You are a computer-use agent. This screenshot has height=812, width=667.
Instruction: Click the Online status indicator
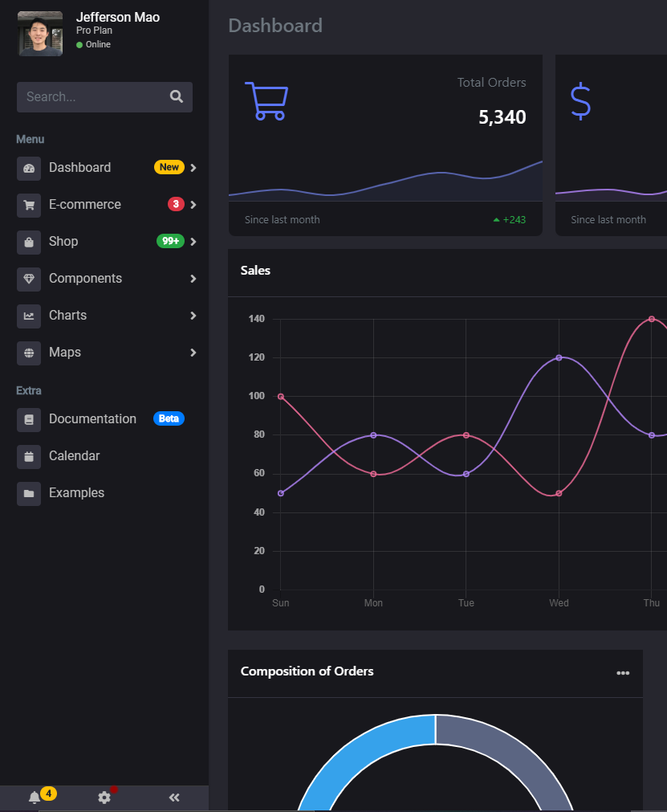[x=94, y=44]
